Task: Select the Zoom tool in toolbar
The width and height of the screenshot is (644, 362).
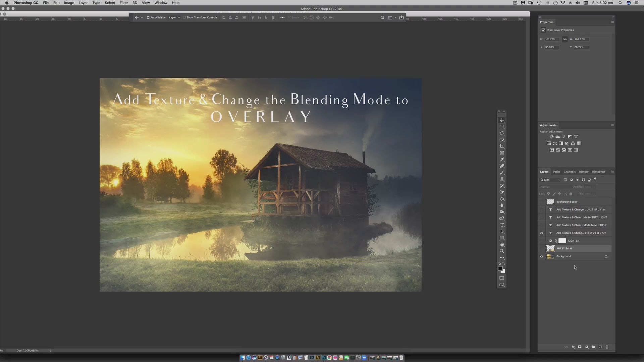Action: point(502,251)
